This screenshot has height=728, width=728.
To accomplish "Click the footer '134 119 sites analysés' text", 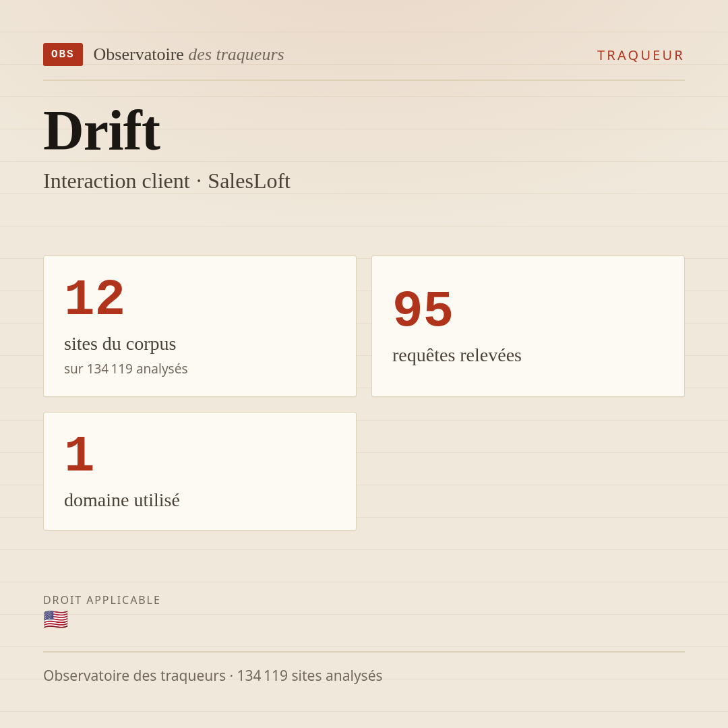I will pos(309,675).
